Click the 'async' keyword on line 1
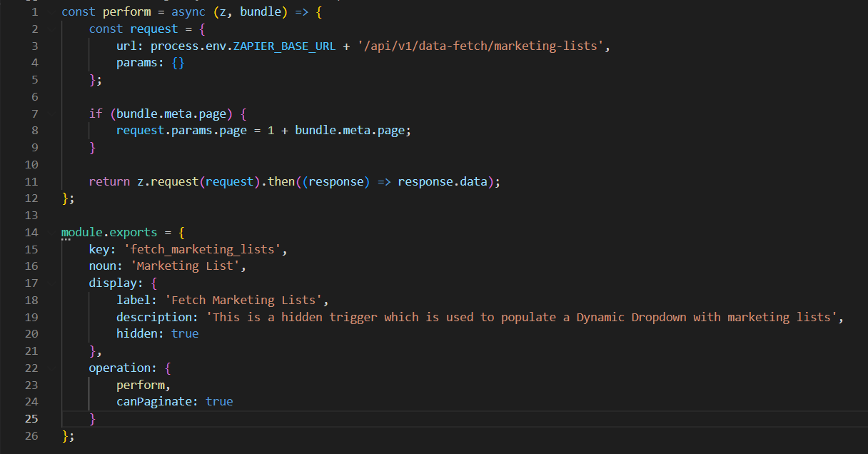Image resolution: width=868 pixels, height=454 pixels. [188, 12]
